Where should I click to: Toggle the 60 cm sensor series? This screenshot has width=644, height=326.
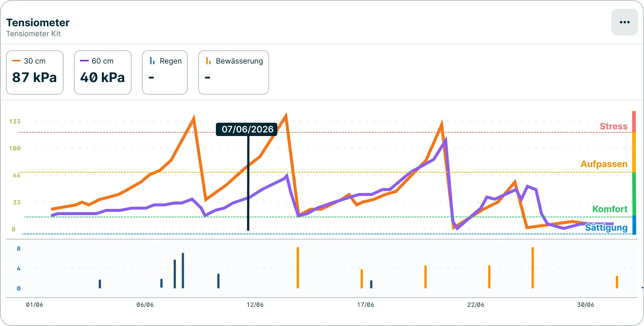pos(103,72)
